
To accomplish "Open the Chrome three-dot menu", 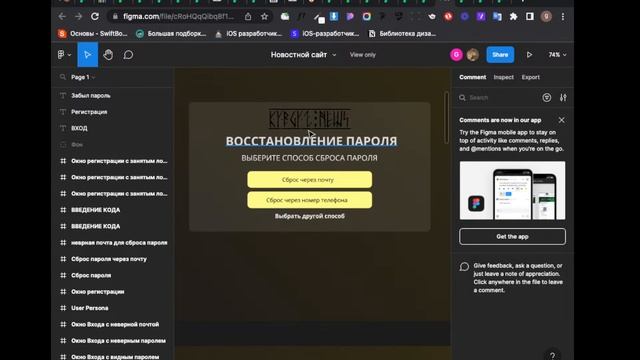I will [563, 16].
